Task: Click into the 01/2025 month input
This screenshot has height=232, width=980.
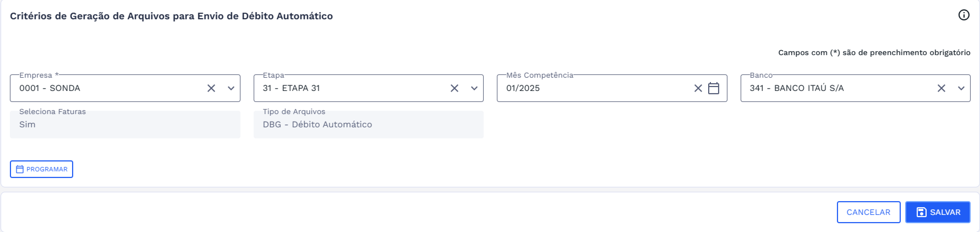Action: [x=593, y=88]
